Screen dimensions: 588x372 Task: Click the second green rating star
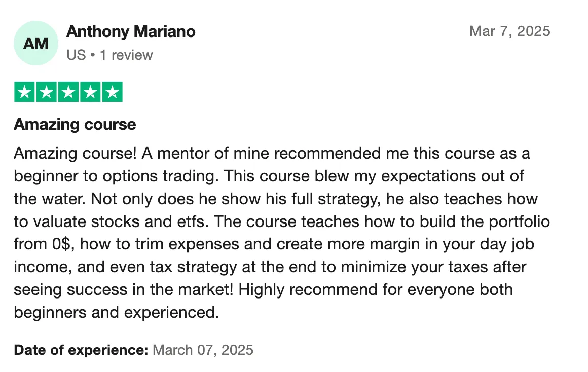[47, 92]
